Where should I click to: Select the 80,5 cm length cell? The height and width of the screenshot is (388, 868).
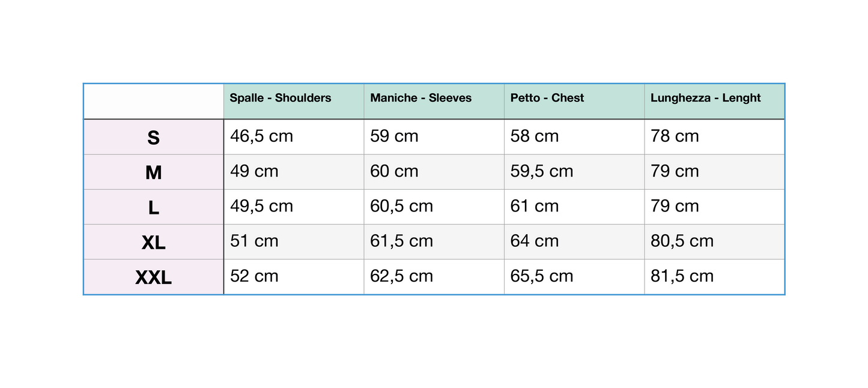pyautogui.click(x=682, y=241)
